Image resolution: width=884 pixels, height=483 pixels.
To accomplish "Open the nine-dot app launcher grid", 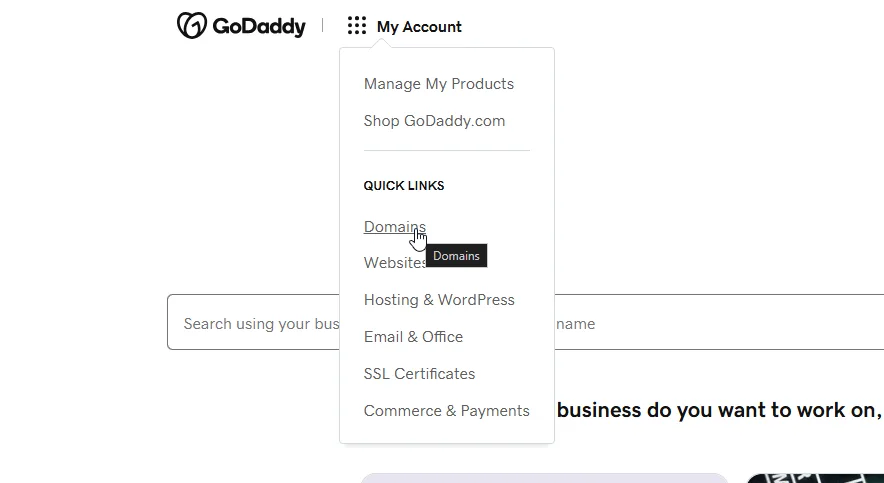I will 357,26.
